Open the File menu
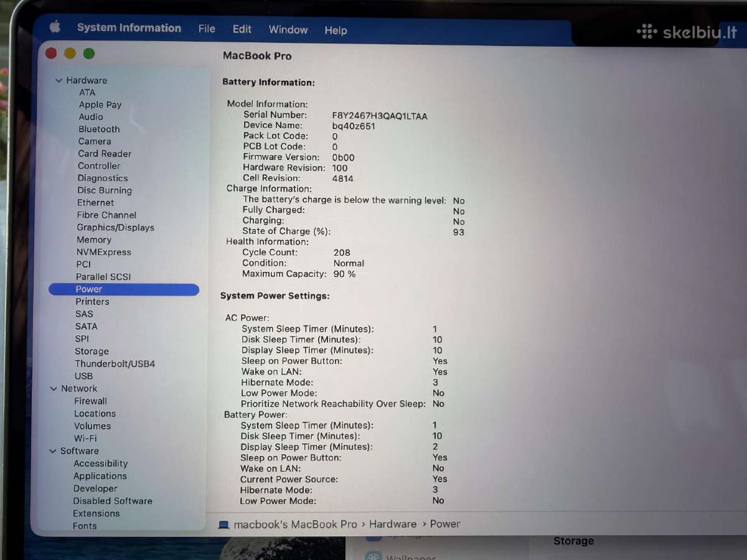The image size is (747, 560). pyautogui.click(x=207, y=29)
